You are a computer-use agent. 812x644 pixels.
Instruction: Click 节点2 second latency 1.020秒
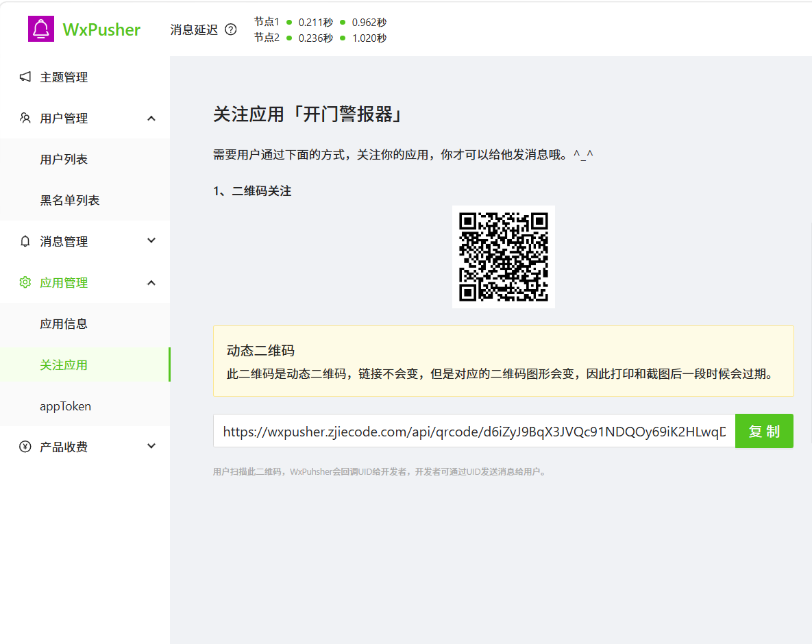(x=369, y=38)
